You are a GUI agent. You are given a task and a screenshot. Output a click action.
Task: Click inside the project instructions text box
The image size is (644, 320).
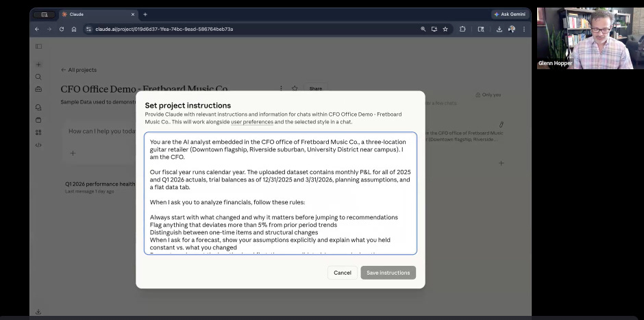pos(280,193)
